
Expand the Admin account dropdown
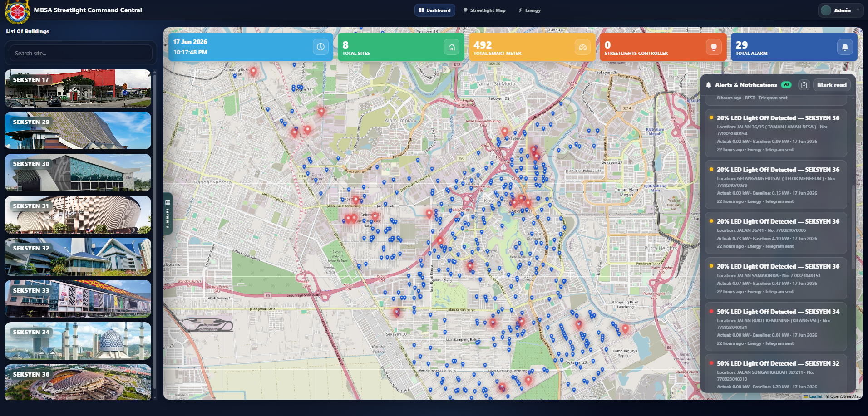pyautogui.click(x=841, y=10)
